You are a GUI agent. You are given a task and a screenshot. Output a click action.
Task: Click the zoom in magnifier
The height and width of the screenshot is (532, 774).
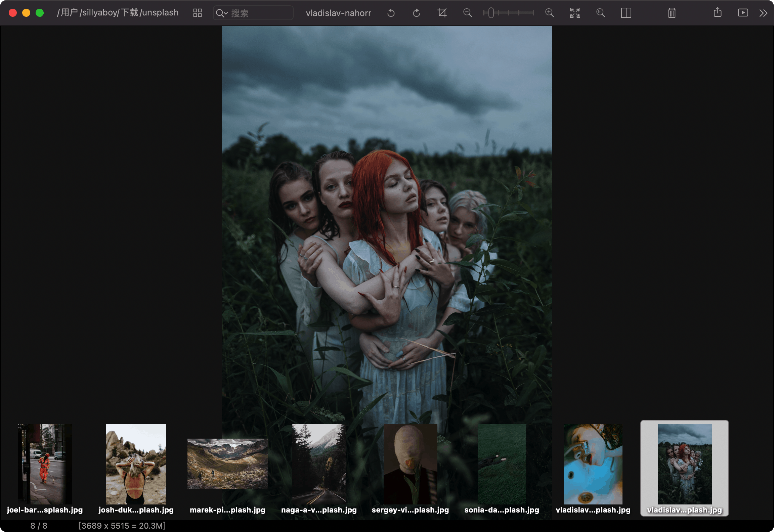point(549,13)
